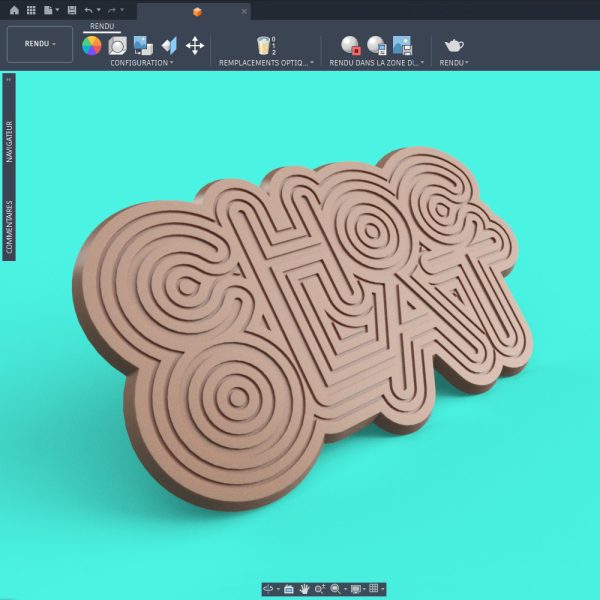Expand the REMPLACEMENTS OPTIQ... menu
The height and width of the screenshot is (600, 600).
click(x=266, y=63)
